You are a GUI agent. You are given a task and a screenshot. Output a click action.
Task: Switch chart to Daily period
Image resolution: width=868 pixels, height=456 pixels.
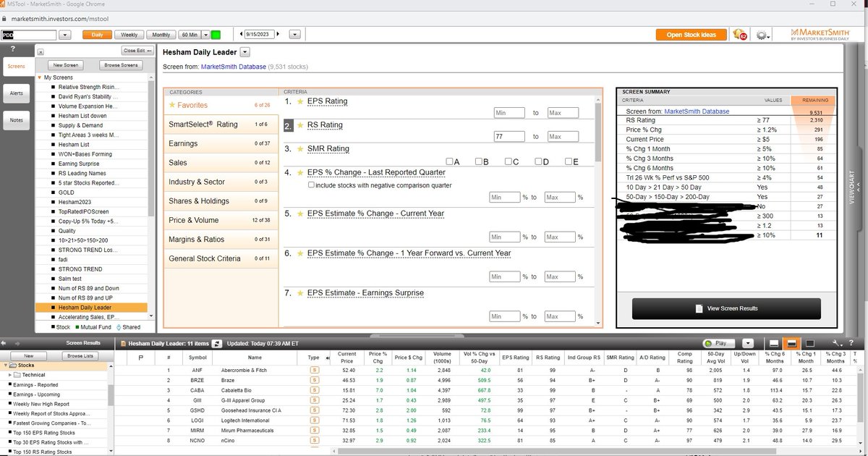click(97, 35)
